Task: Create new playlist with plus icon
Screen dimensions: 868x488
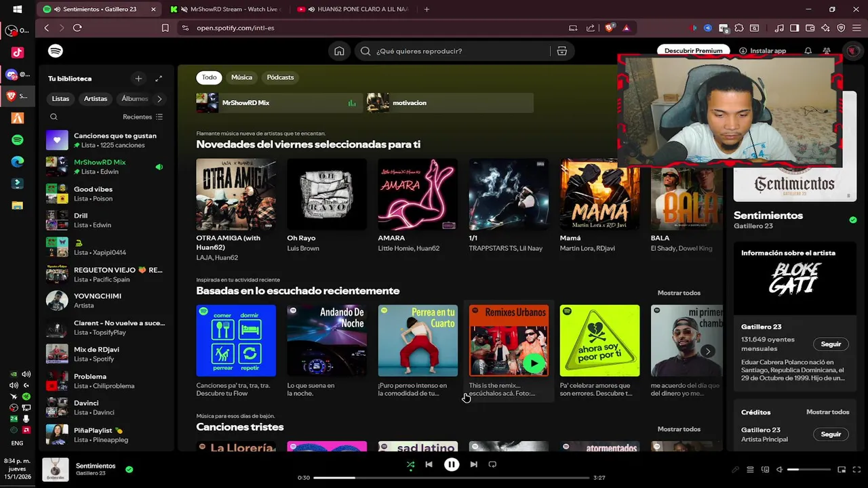Action: click(138, 79)
